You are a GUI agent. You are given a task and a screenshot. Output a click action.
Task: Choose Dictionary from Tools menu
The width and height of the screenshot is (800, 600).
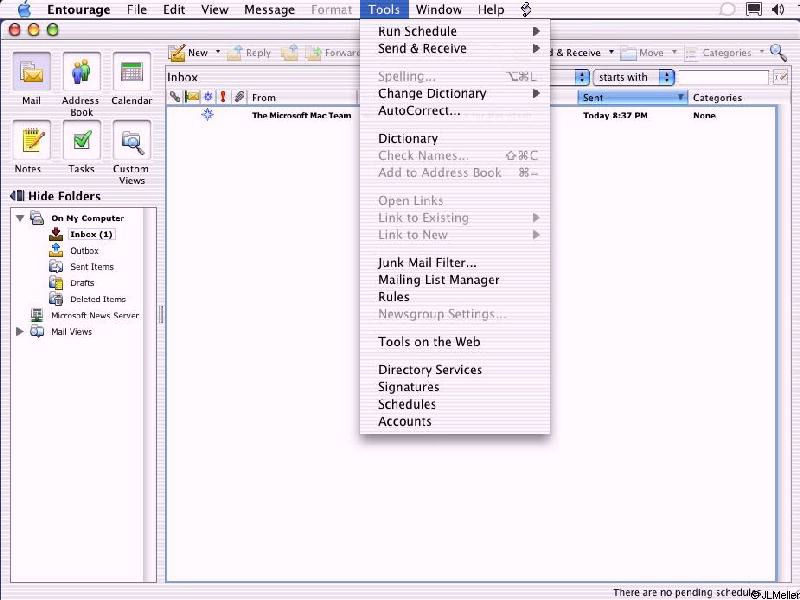(455, 138)
